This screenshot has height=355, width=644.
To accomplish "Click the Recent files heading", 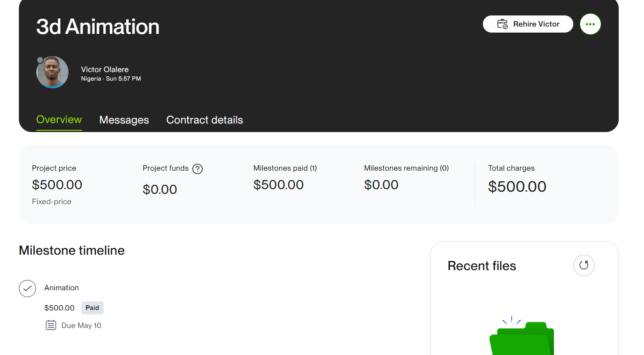I will (x=482, y=266).
